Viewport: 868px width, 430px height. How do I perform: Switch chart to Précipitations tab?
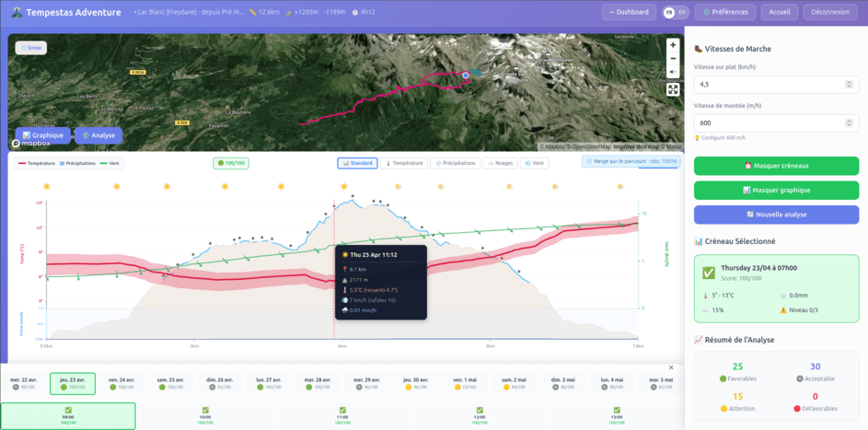(x=457, y=163)
